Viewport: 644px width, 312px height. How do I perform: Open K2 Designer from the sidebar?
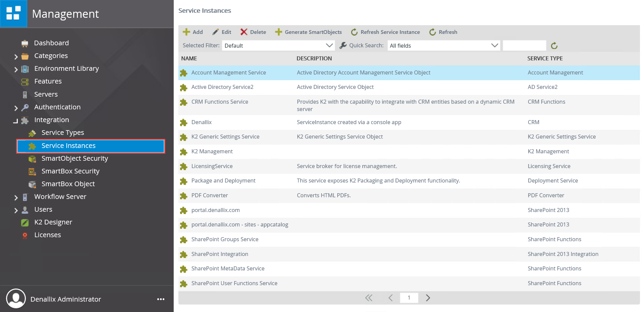click(53, 222)
